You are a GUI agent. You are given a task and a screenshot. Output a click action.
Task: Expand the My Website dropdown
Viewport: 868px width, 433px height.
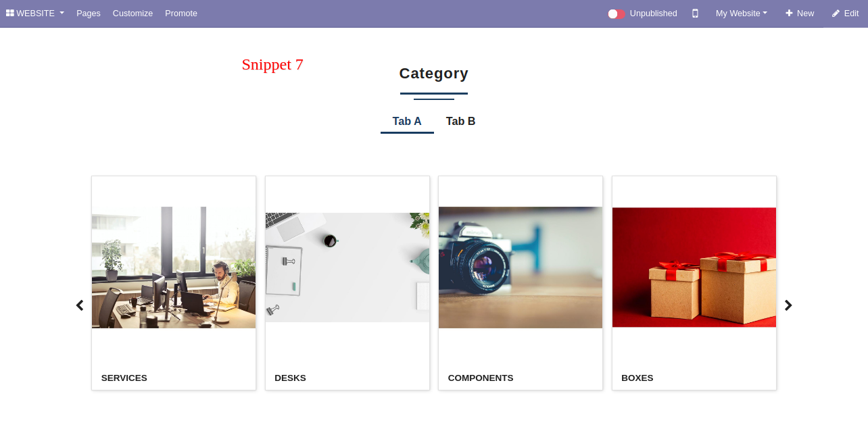(742, 14)
